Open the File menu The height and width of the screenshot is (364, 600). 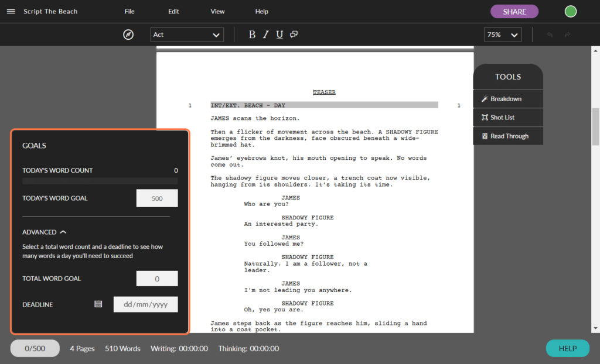(x=129, y=12)
